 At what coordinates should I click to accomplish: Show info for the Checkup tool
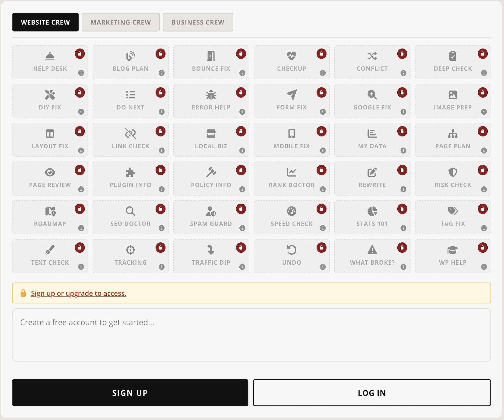click(323, 73)
